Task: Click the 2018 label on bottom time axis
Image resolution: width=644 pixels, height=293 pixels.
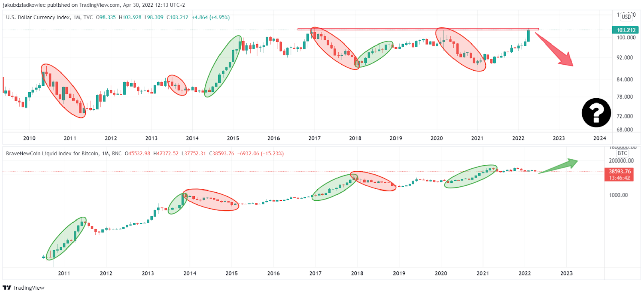Action: [357, 273]
